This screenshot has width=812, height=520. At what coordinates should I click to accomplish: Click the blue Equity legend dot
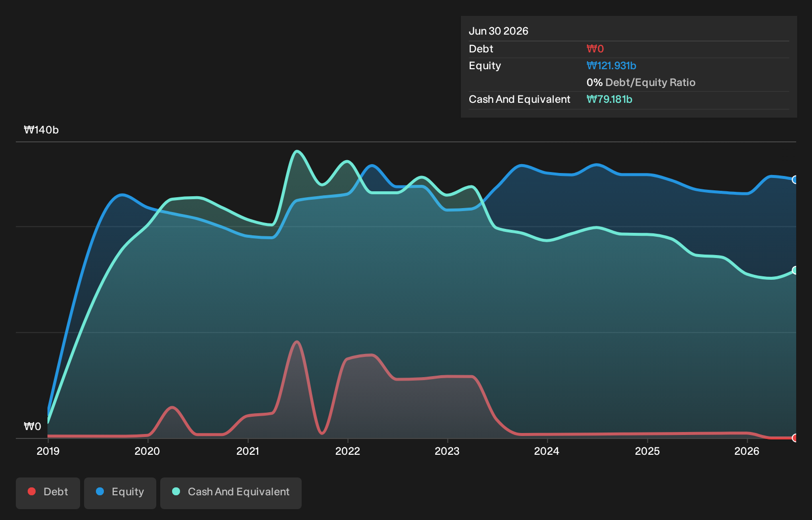tap(100, 491)
